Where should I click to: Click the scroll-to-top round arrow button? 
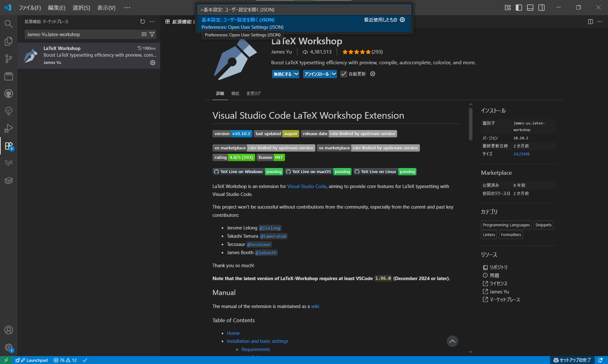[452, 341]
